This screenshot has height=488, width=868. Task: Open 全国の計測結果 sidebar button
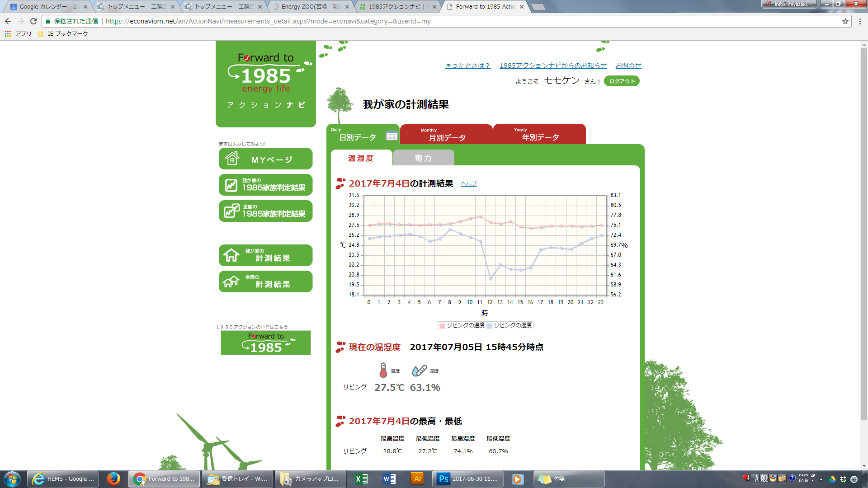click(266, 282)
